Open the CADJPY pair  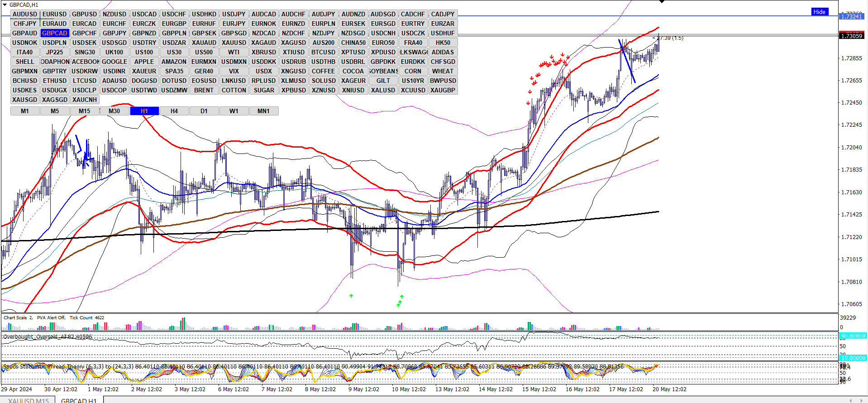[443, 14]
